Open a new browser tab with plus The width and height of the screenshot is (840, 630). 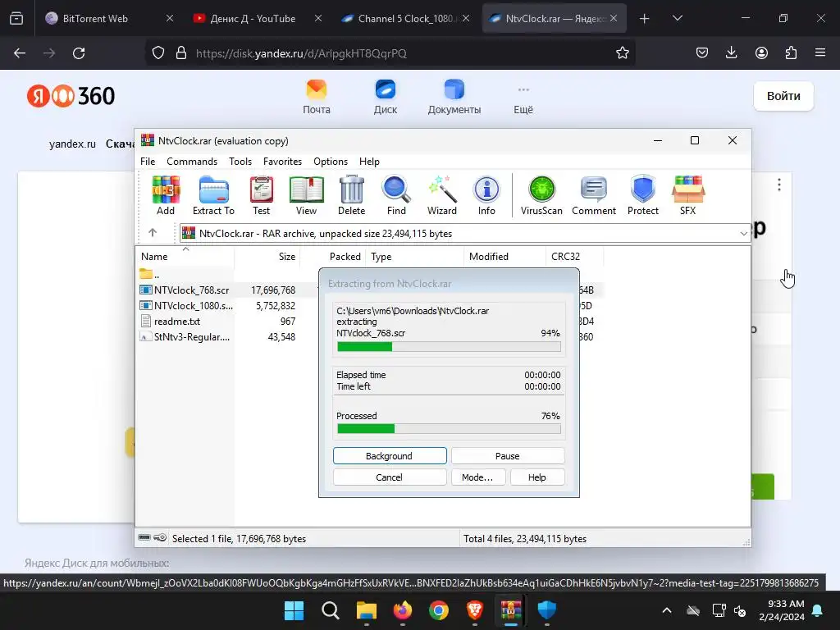(x=644, y=19)
